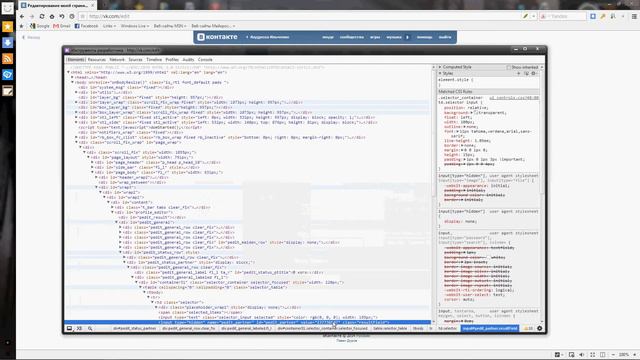640x360 pixels.
Task: Open dropdown arrow next to pencil icon
Action: 533,16
